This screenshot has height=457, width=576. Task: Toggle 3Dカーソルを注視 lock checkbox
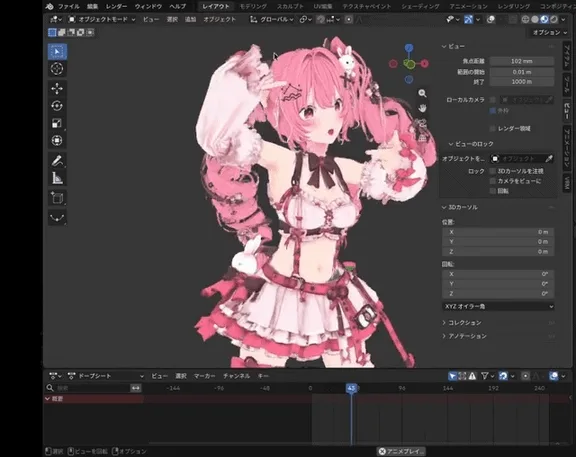coord(493,171)
